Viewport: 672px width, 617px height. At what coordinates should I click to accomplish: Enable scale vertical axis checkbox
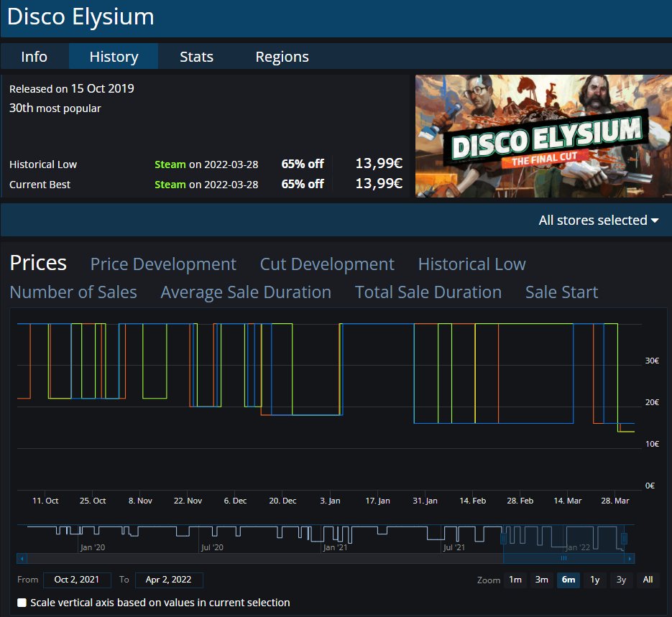tap(22, 603)
